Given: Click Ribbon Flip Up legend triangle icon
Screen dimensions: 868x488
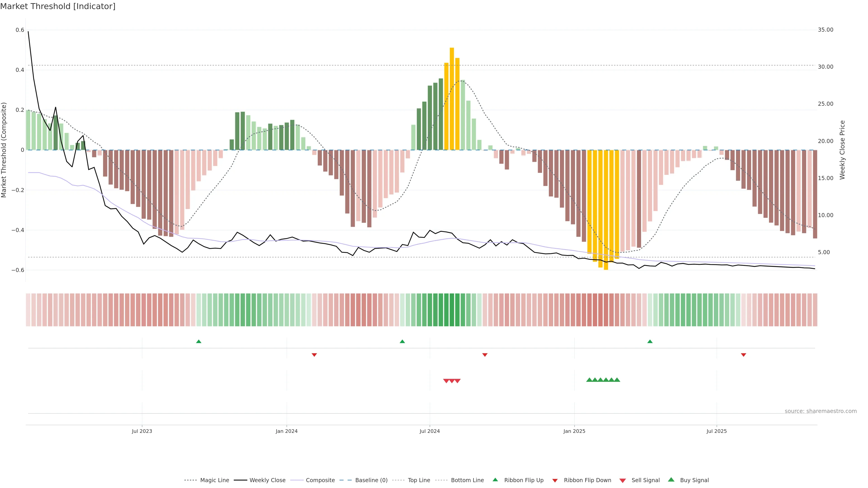Looking at the screenshot, I should click(495, 480).
